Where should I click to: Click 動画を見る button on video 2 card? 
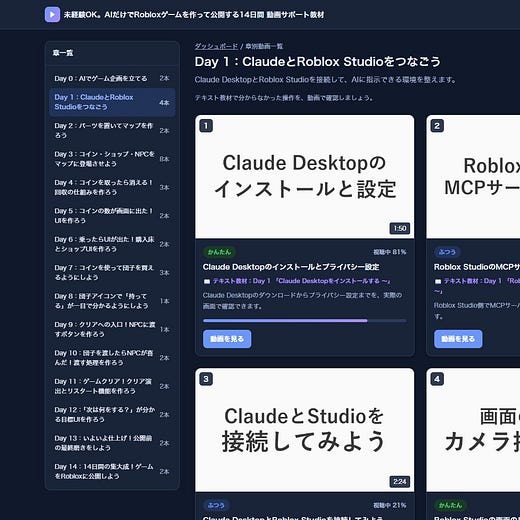(458, 339)
